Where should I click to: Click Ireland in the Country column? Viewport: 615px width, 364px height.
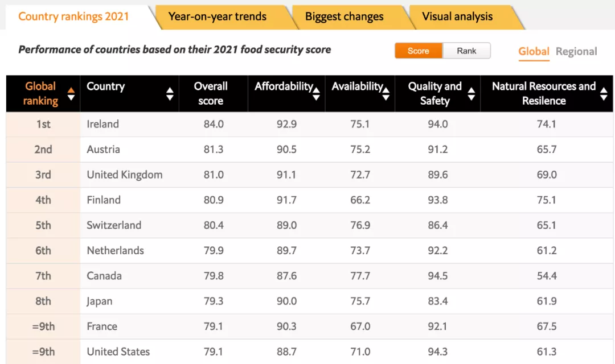pos(102,124)
